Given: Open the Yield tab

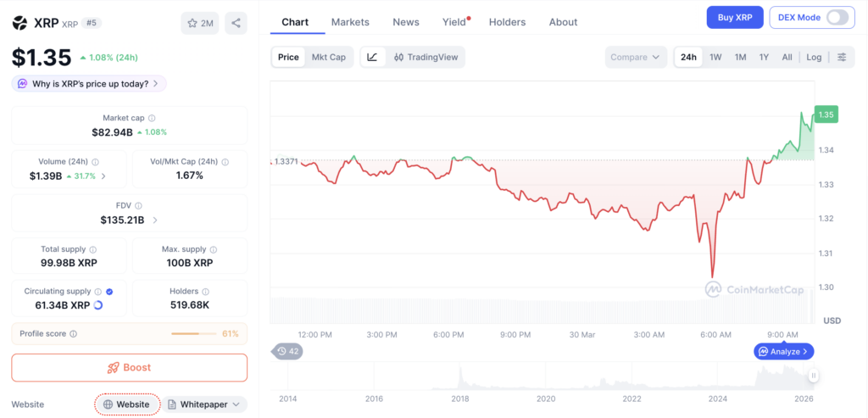Looking at the screenshot, I should tap(454, 22).
